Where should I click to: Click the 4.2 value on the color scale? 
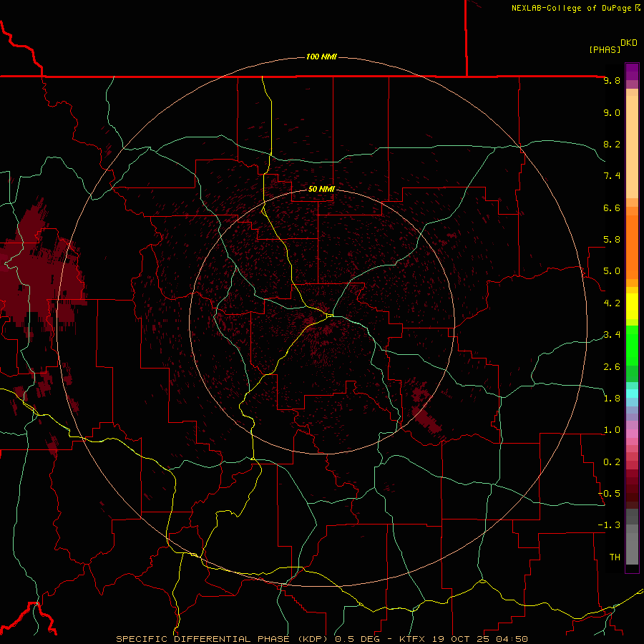(612, 303)
